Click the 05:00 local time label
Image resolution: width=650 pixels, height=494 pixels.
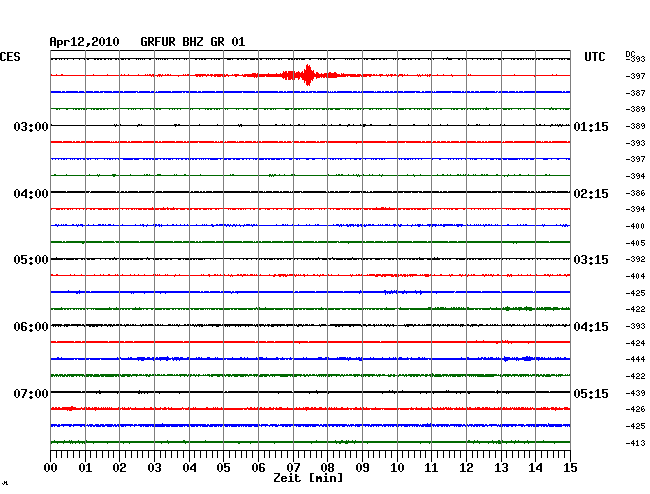[31, 259]
